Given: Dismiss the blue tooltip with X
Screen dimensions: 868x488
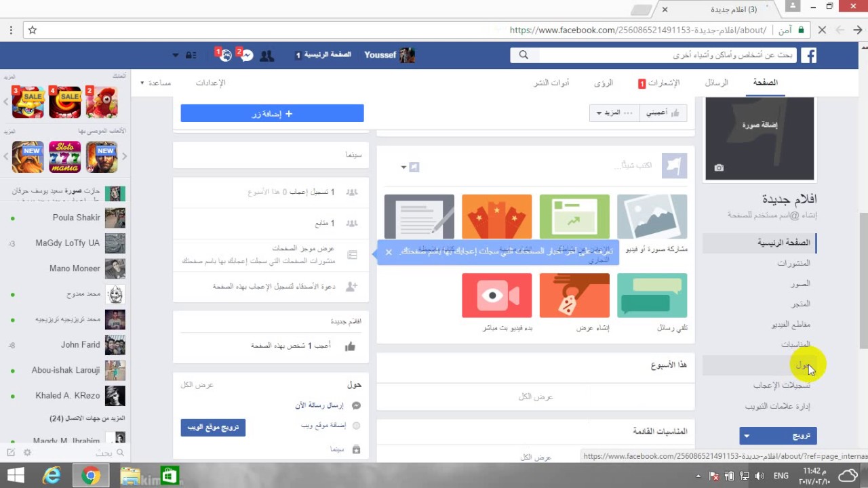Looking at the screenshot, I should click(x=389, y=252).
